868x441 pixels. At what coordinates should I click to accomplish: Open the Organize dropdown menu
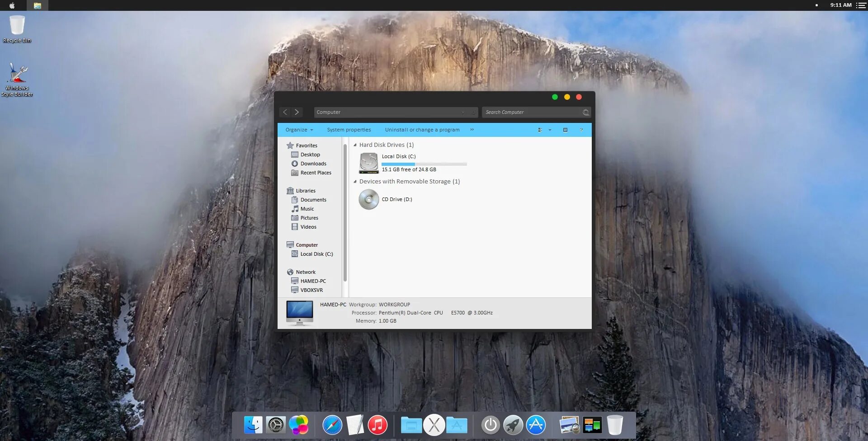pos(299,130)
